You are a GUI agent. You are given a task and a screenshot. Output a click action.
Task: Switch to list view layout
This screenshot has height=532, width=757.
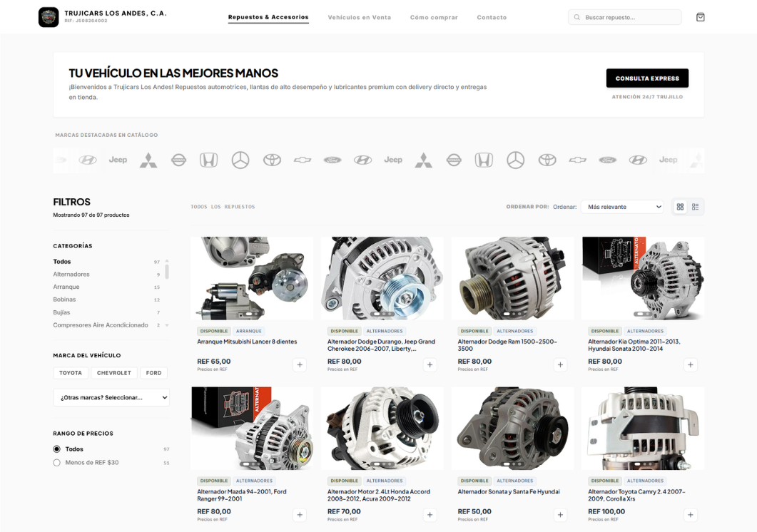695,207
